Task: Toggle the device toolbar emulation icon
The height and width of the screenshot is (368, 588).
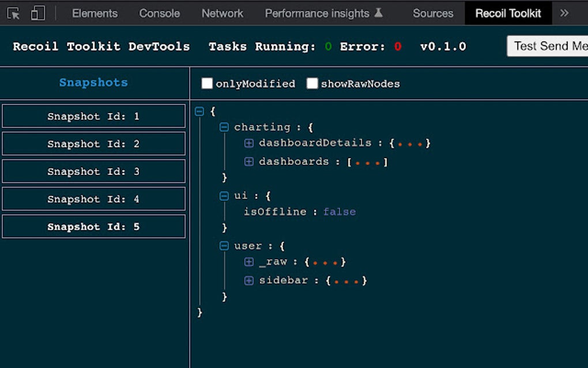Action: (x=37, y=13)
